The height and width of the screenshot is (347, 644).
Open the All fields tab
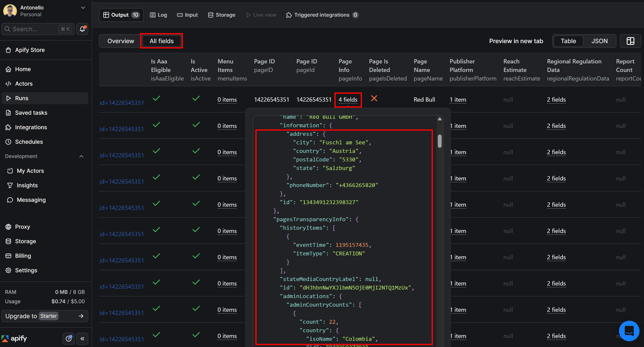click(162, 41)
